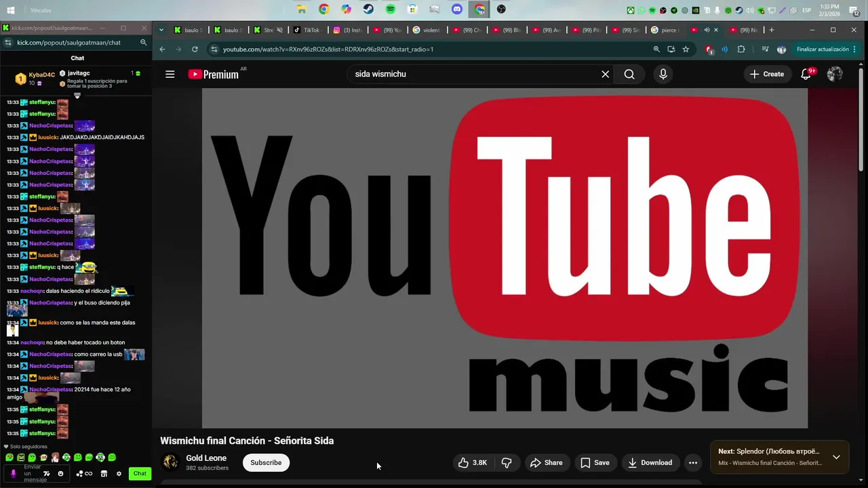Viewport: 868px width, 488px height.
Task: Switch to the '(99) Nic' YouTube tab
Action: 743,30
